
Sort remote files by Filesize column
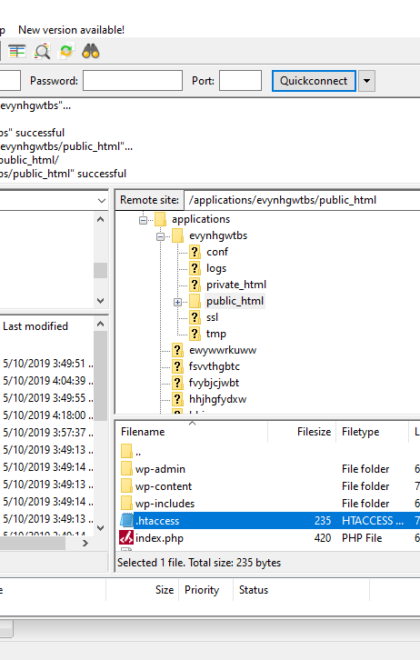pos(314,432)
